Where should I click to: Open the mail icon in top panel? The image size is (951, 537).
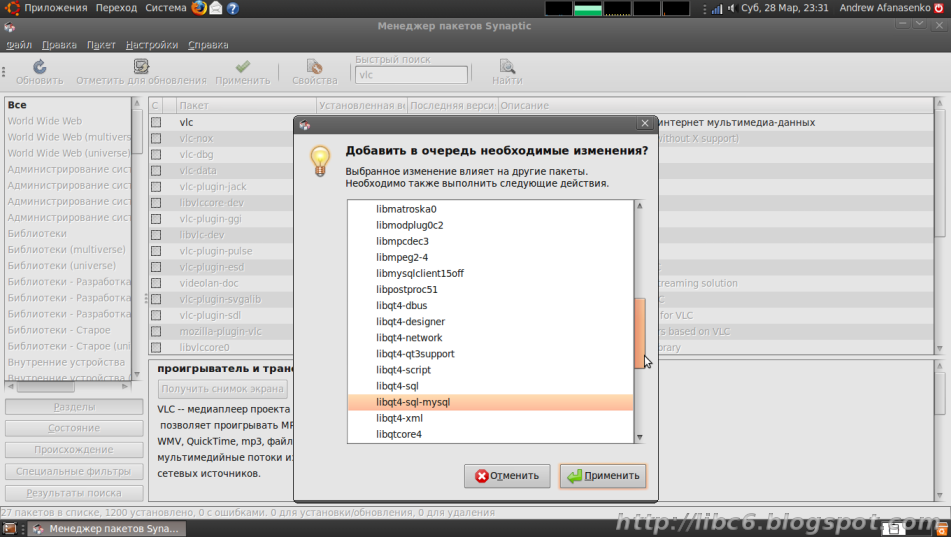point(216,8)
